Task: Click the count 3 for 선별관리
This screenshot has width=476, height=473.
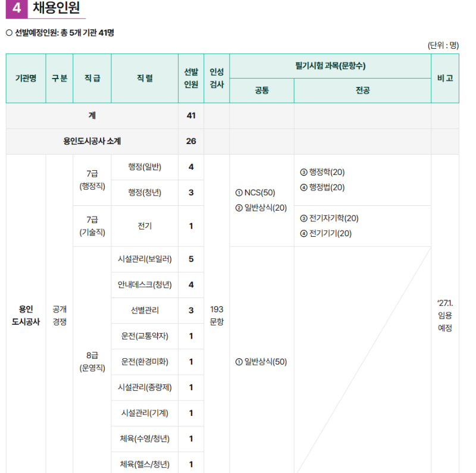Action: [191, 311]
